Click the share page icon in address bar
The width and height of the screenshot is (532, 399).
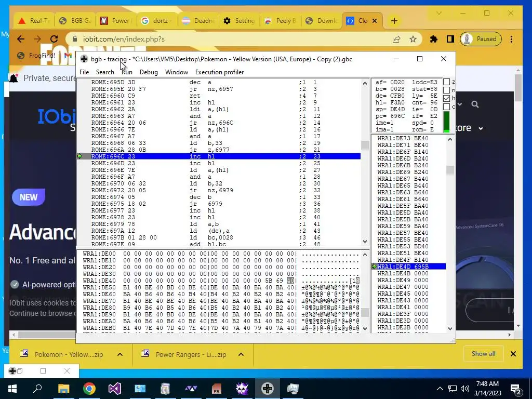click(x=396, y=39)
